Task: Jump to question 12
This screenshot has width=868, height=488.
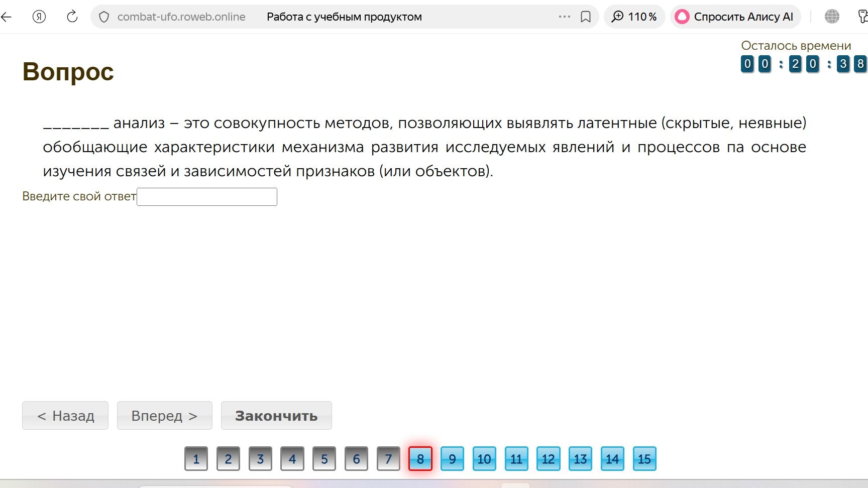Action: coord(549,459)
